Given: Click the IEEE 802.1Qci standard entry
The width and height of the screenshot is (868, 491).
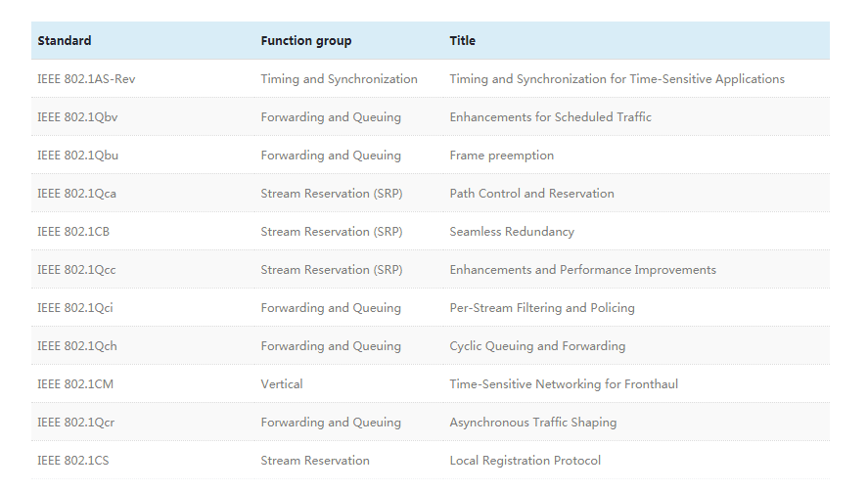Looking at the screenshot, I should (75, 308).
